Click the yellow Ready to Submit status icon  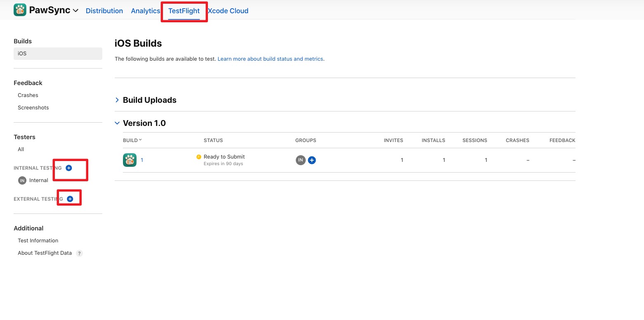point(199,157)
